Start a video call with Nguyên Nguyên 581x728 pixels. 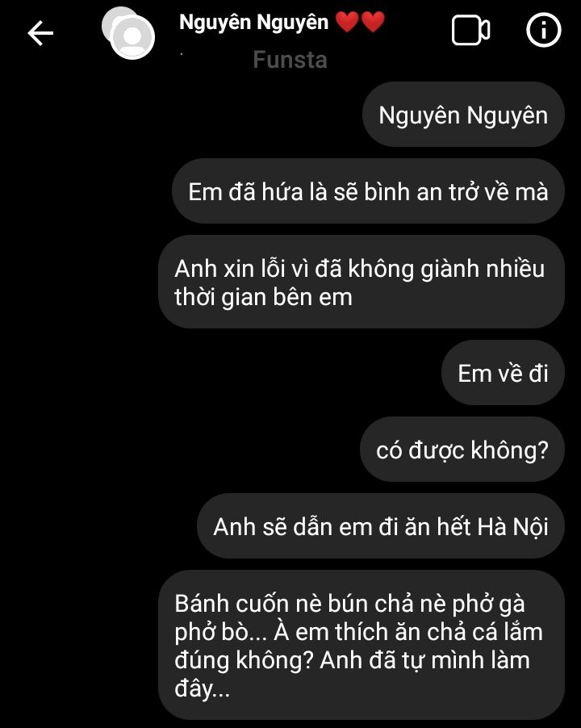470,31
